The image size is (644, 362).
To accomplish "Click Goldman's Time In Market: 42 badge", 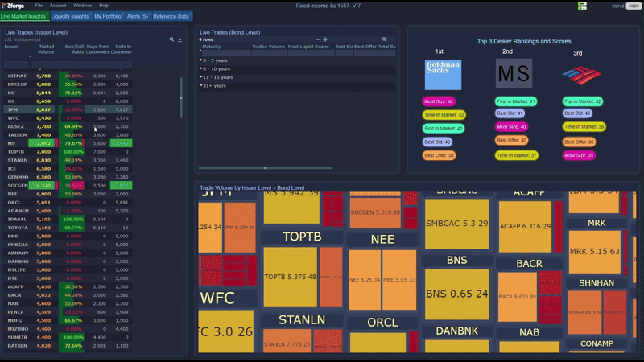I will pos(444,115).
